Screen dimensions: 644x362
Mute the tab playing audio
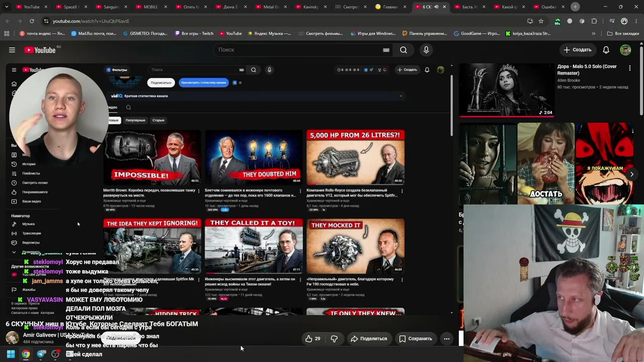tap(436, 7)
